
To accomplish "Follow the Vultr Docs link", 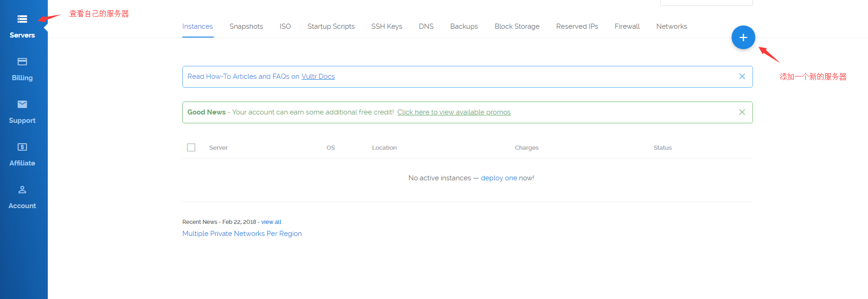I will click(318, 76).
